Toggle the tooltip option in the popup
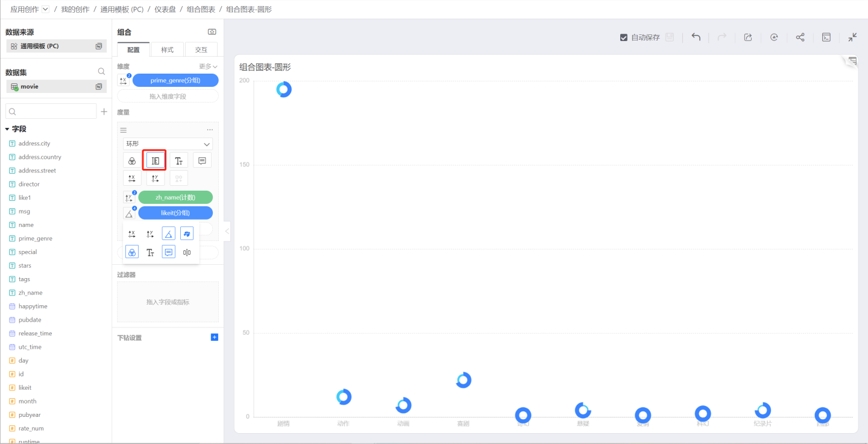The width and height of the screenshot is (868, 444). tap(169, 252)
